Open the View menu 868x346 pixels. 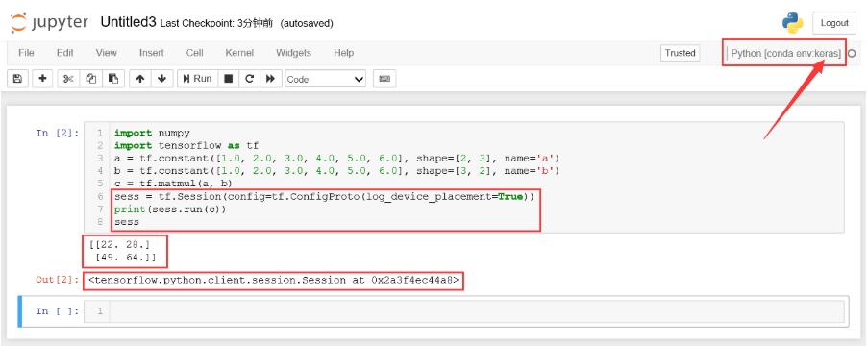tap(106, 53)
